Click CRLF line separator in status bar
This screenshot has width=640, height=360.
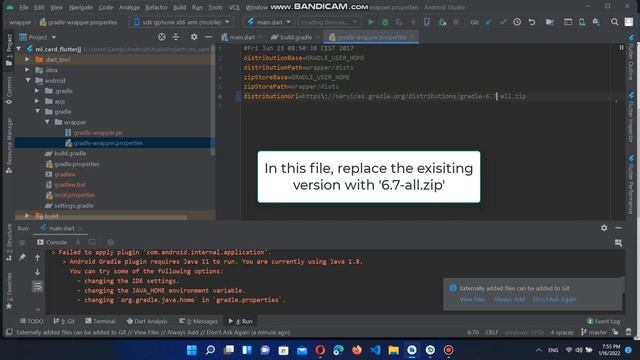(x=491, y=332)
